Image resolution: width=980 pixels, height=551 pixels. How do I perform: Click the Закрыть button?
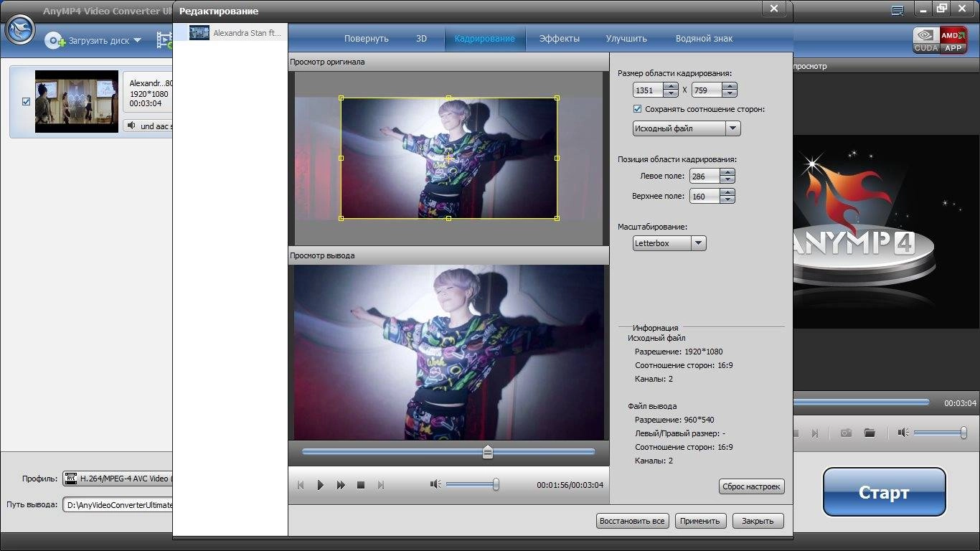point(758,521)
